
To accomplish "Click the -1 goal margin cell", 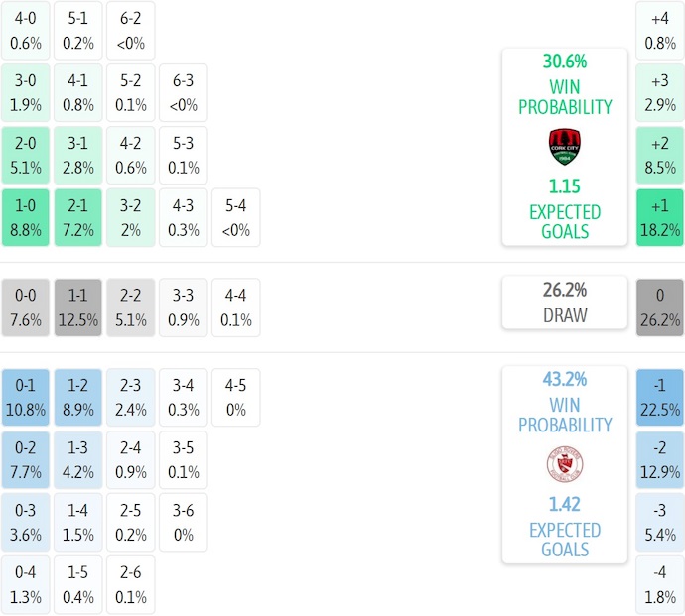I will [660, 397].
